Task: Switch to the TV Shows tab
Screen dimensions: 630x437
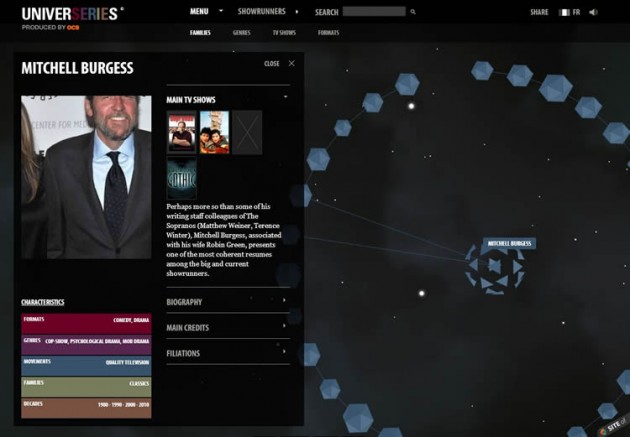Action: (x=284, y=33)
